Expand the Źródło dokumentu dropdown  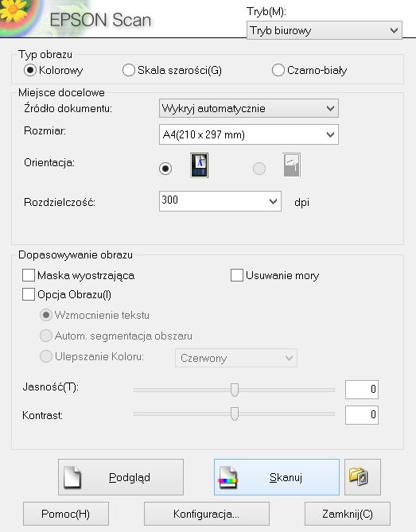[249, 109]
